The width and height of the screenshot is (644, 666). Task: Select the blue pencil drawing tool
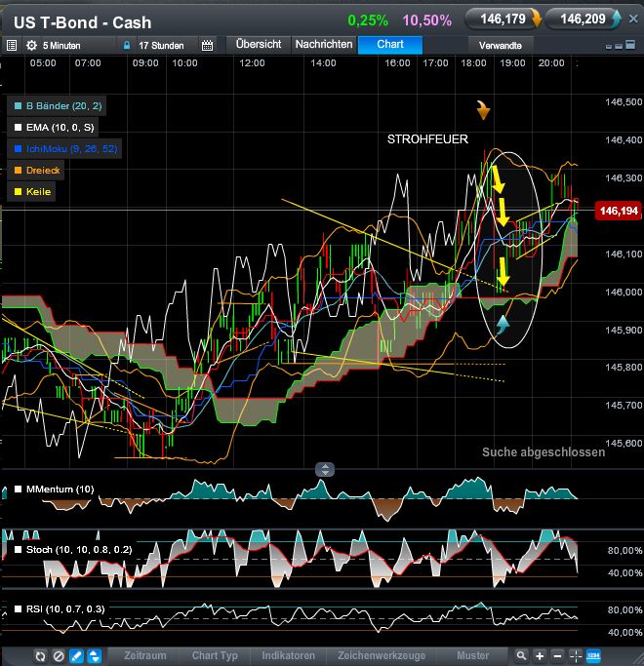76,656
